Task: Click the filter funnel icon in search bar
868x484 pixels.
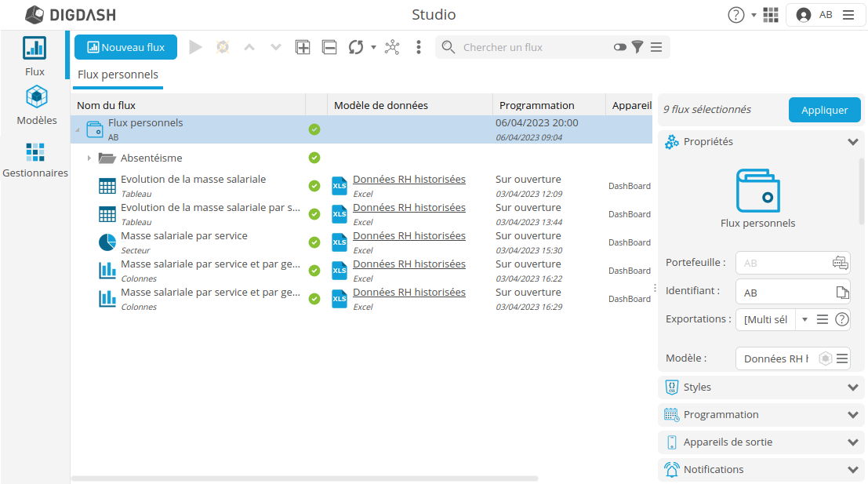Action: coord(637,47)
